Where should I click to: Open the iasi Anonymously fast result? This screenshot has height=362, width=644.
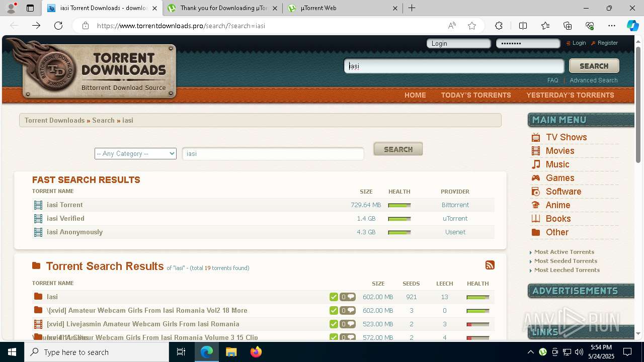click(74, 232)
